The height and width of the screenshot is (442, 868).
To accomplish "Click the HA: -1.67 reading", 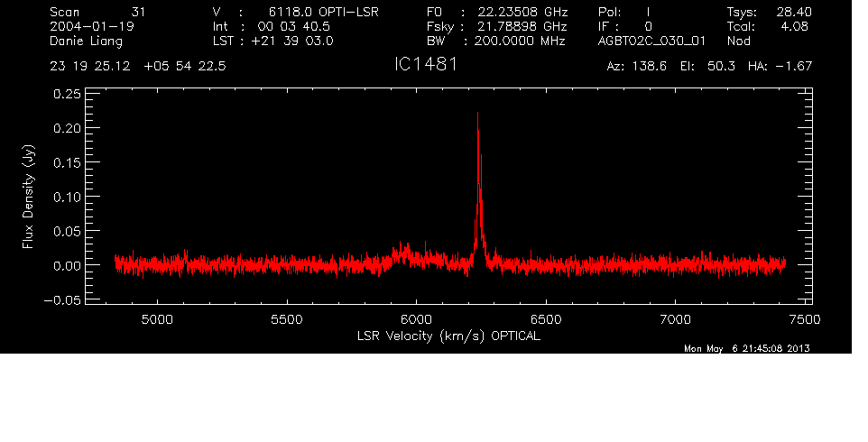I will click(x=780, y=67).
